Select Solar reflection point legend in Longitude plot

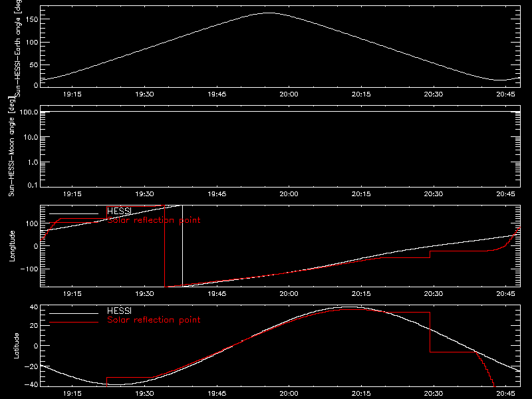[x=154, y=220]
